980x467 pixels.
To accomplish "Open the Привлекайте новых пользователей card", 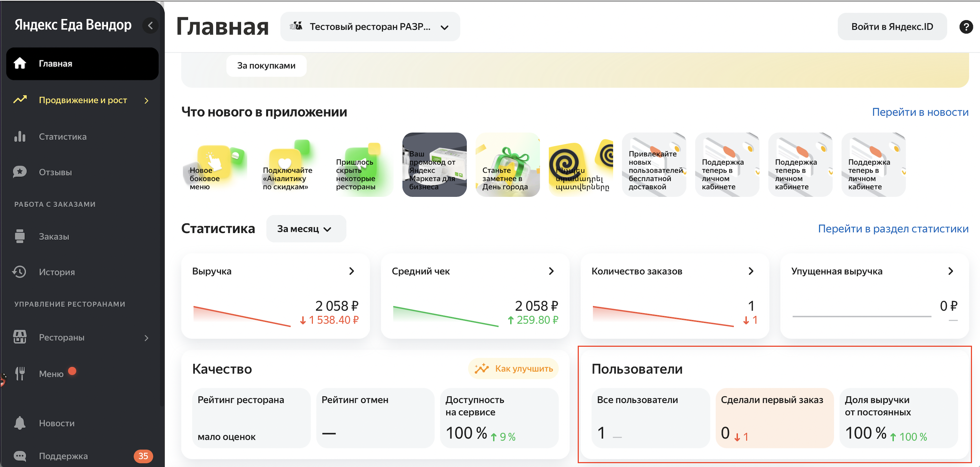I will 654,164.
